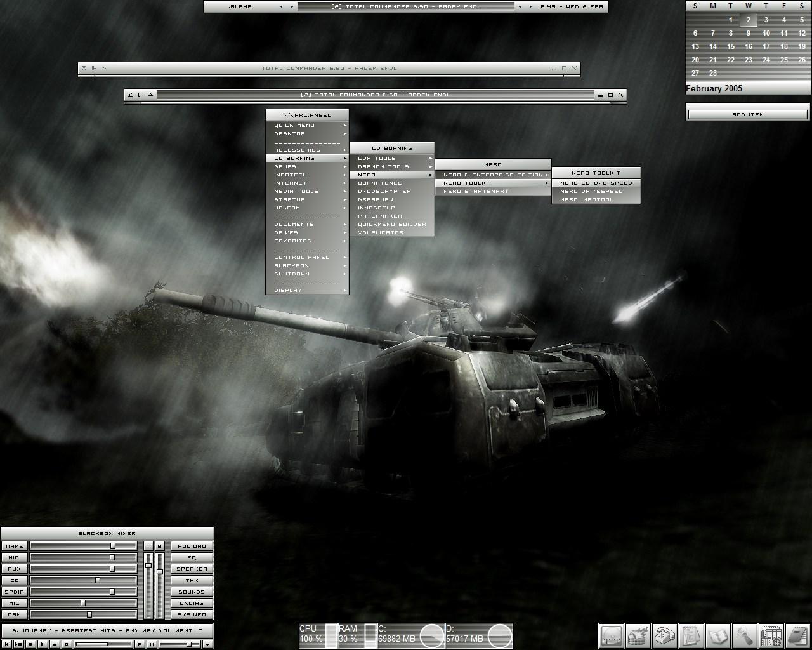Select Nero CD-DVD Speed menu entry
The image size is (812, 650).
596,183
